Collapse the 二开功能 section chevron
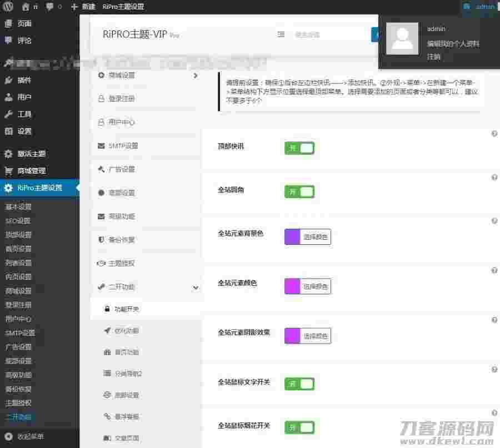The height and width of the screenshot is (448, 500). 196,288
